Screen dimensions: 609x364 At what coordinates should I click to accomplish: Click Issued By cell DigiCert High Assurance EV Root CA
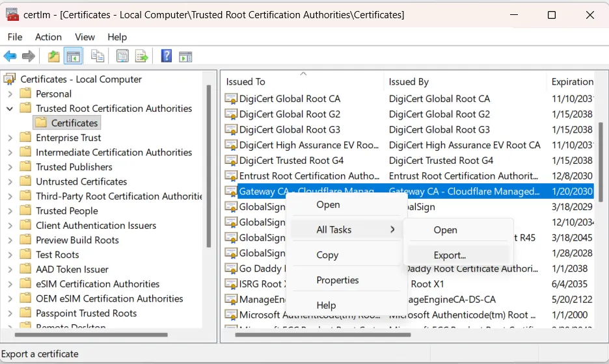pyautogui.click(x=465, y=145)
